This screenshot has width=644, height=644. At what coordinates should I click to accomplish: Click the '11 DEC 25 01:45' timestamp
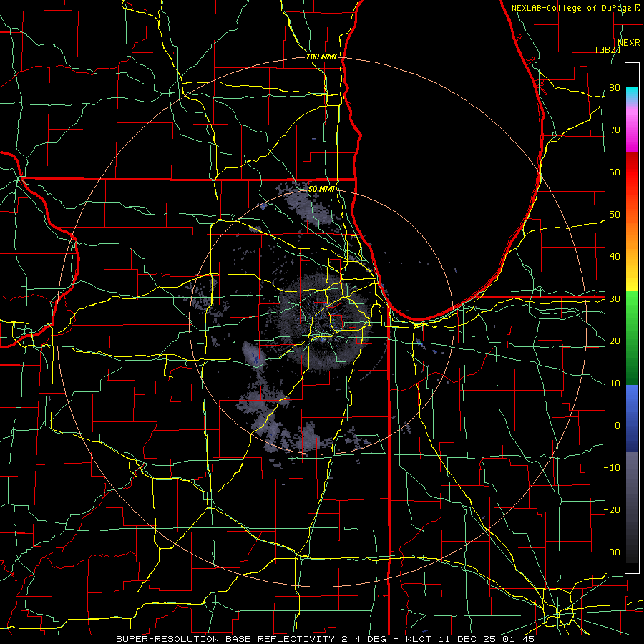point(487,639)
